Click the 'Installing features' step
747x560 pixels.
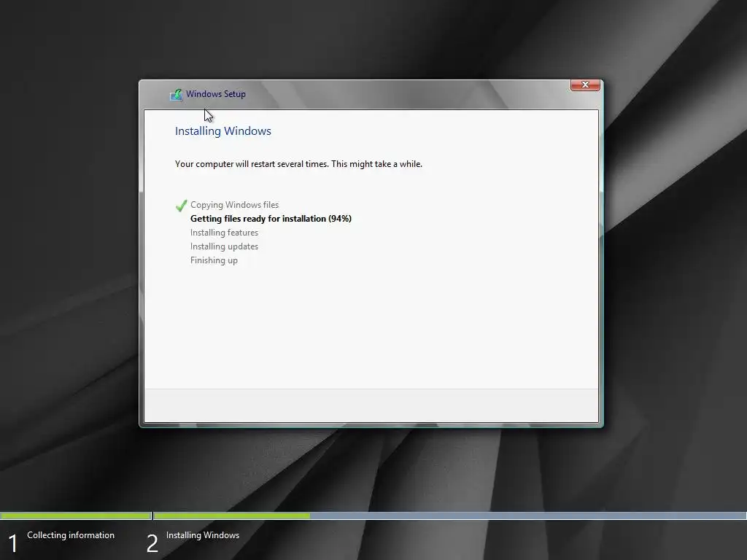point(225,233)
